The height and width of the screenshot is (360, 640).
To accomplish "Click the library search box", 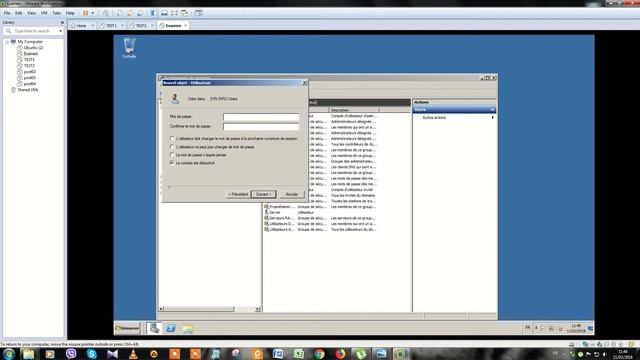I will [33, 31].
